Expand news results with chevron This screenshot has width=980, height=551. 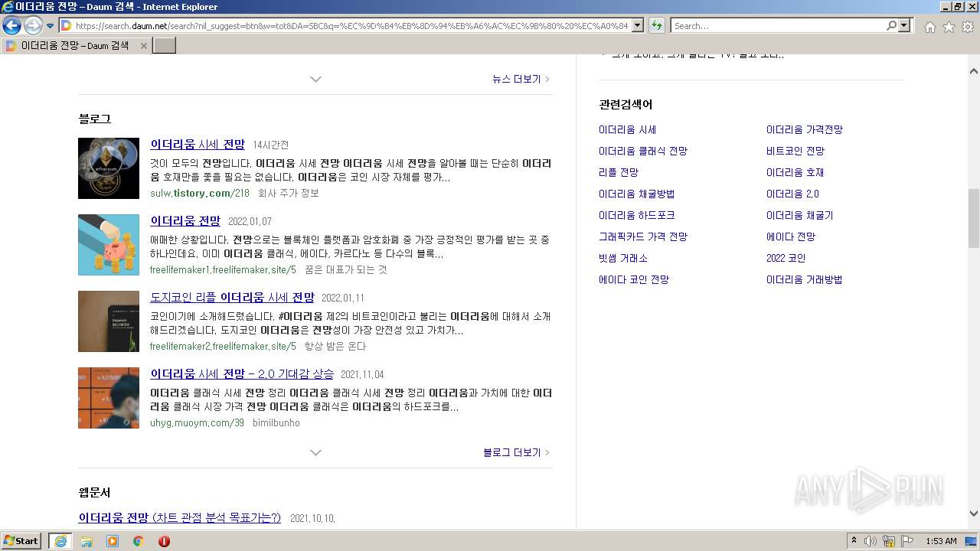click(315, 80)
